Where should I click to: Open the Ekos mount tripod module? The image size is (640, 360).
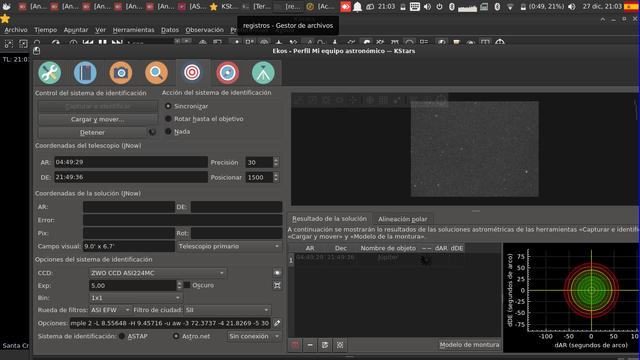coord(263,73)
